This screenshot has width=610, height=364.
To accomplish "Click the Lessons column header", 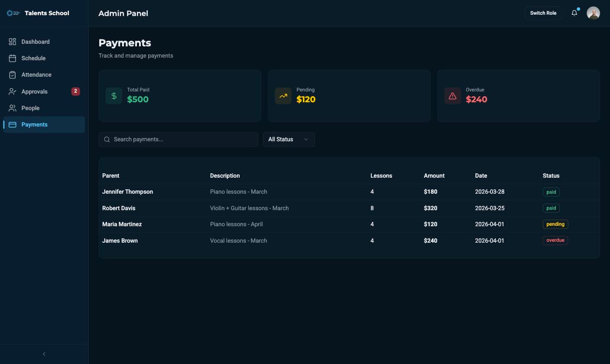I will (x=381, y=175).
